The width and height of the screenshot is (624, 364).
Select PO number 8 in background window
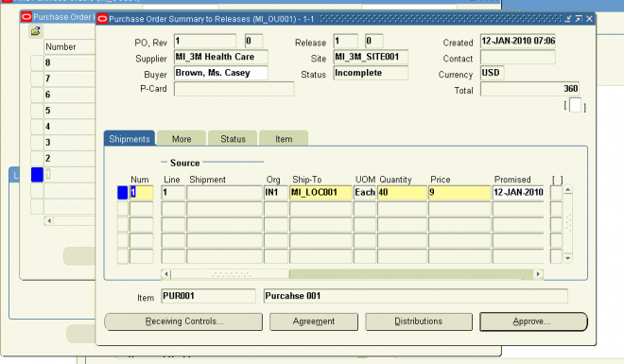tap(69, 62)
